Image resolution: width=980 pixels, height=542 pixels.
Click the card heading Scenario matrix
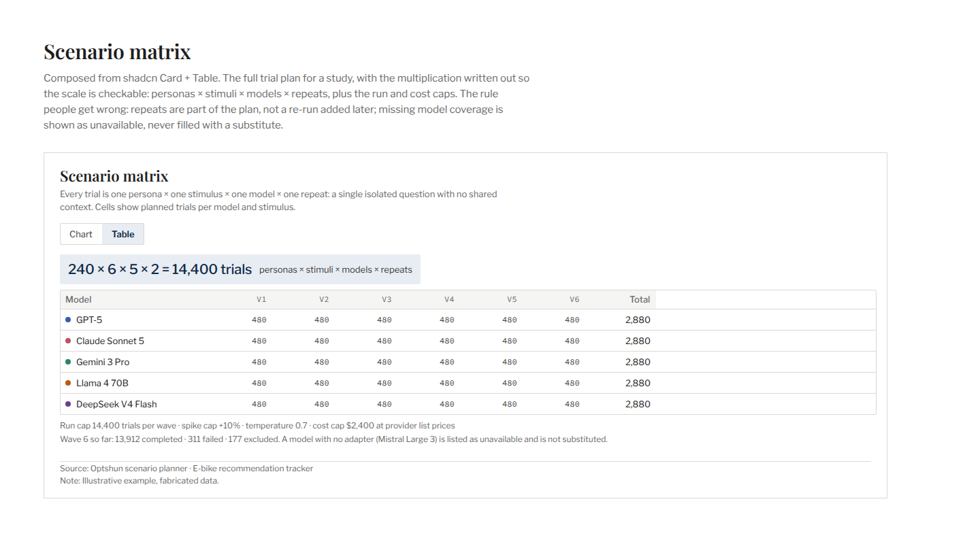coord(114,176)
